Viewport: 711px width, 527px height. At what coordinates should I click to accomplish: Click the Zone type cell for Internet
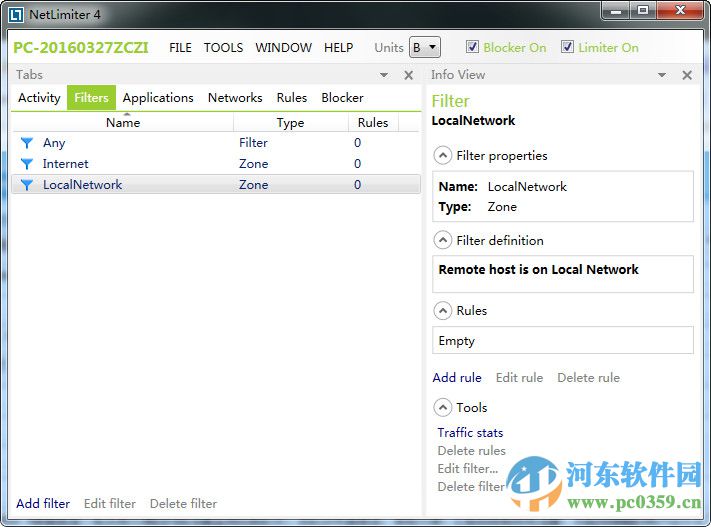pos(253,164)
